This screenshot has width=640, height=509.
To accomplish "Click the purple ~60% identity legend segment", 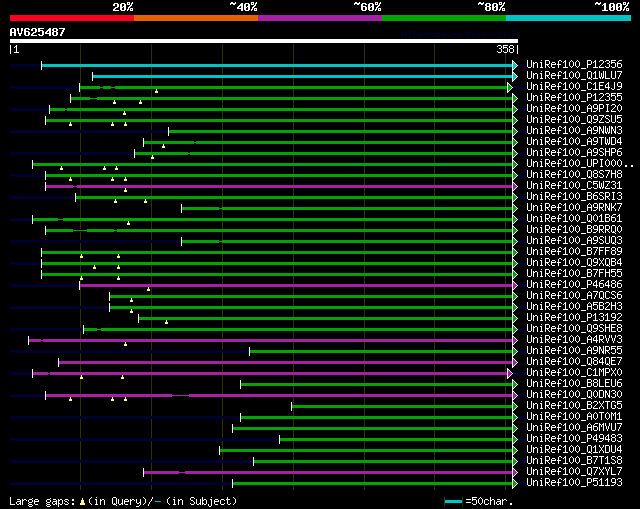I will point(320,18).
